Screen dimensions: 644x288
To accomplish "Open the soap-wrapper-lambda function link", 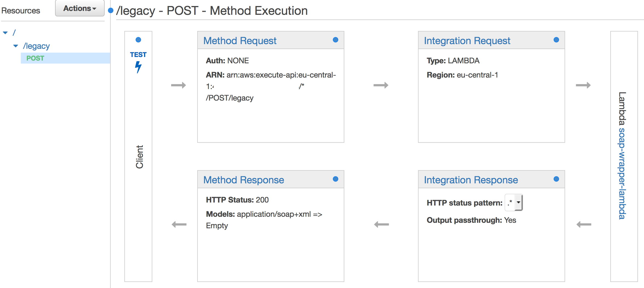I will click(622, 173).
